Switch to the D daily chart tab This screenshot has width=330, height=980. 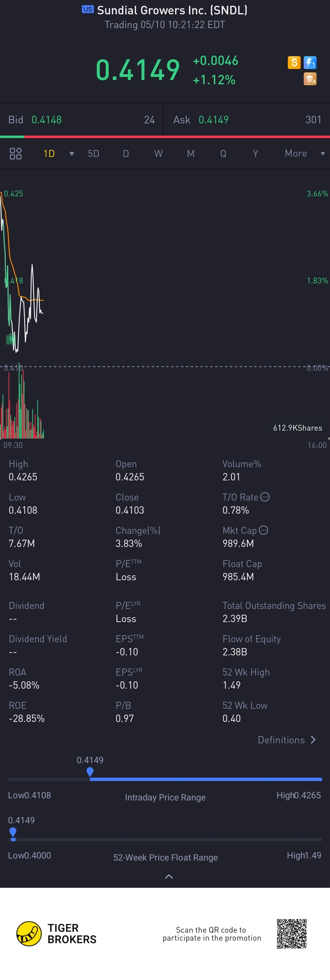click(x=126, y=154)
